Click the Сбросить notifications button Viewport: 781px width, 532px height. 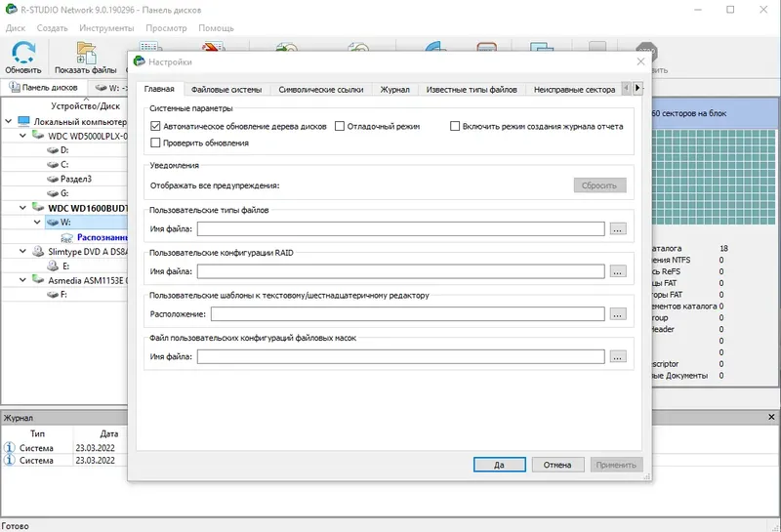point(599,185)
